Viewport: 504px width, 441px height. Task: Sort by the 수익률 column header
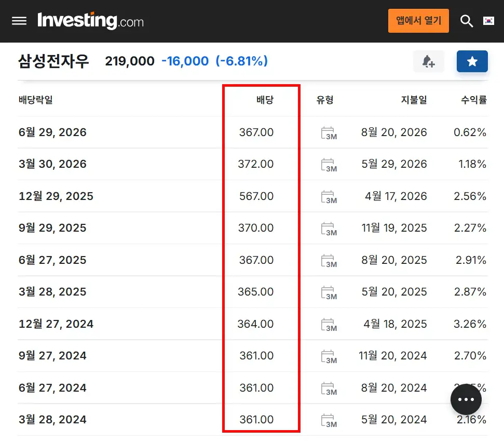(474, 100)
